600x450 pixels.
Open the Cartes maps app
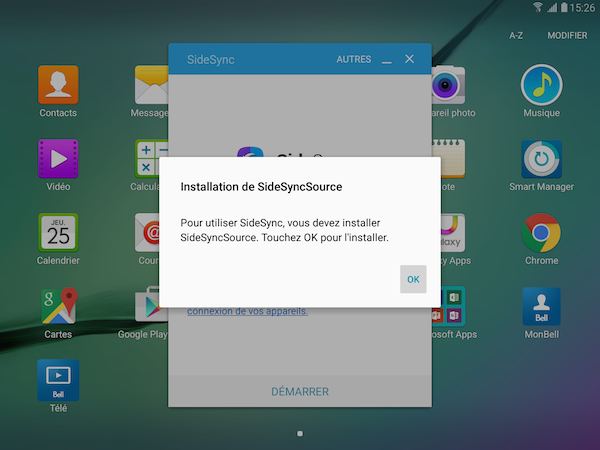point(58,306)
